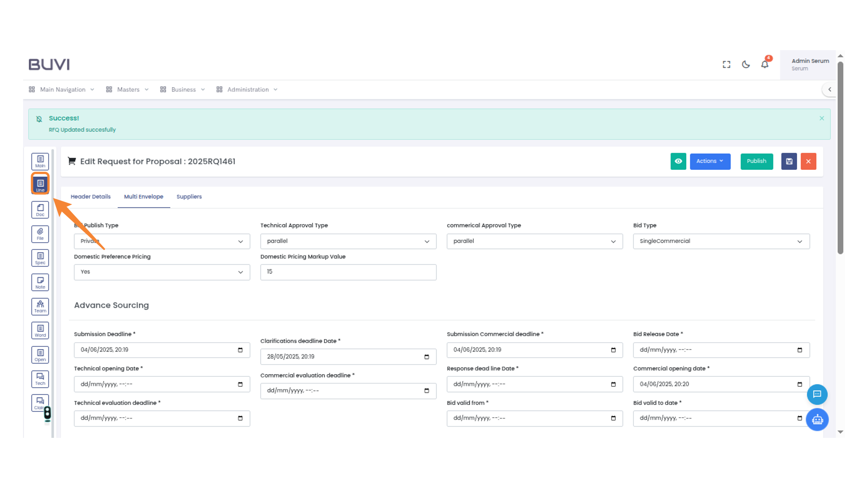Open the Masters navigation menu

point(128,89)
